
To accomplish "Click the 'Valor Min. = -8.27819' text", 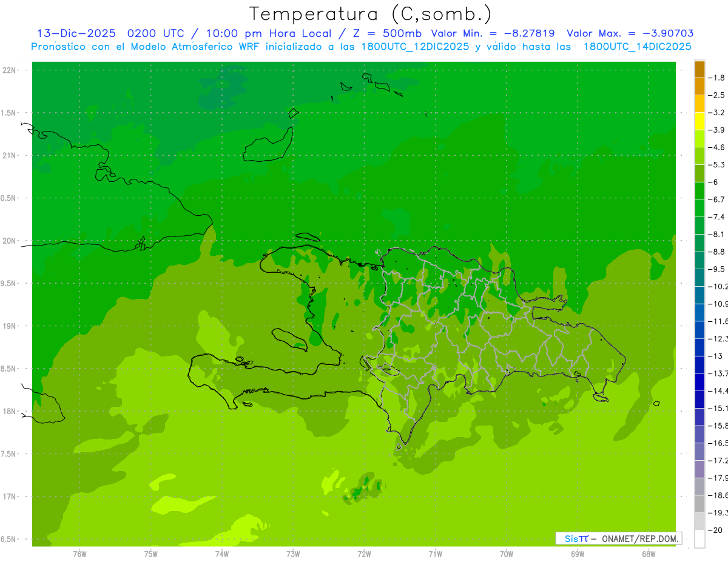I will click(493, 33).
